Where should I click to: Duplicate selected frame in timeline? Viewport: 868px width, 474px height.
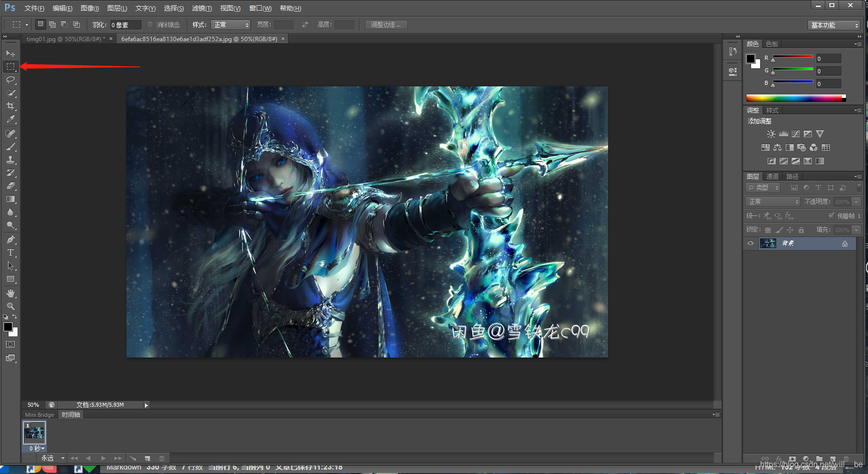coord(148,458)
